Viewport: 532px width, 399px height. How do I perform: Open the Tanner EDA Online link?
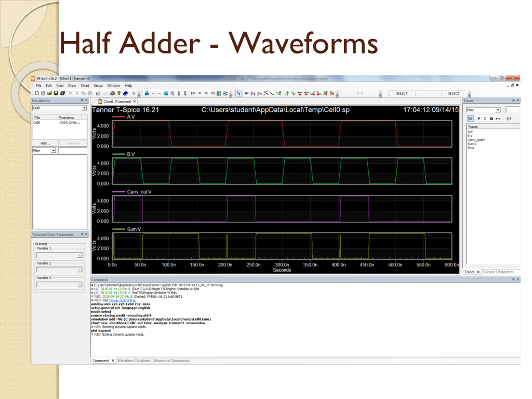pyautogui.click(x=122, y=300)
